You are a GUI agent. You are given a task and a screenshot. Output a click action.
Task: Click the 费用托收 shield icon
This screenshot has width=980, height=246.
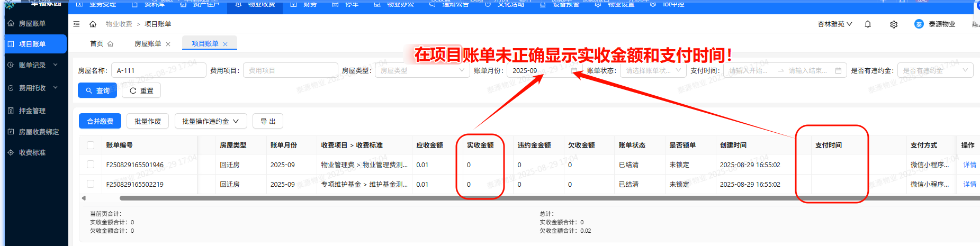(x=11, y=88)
